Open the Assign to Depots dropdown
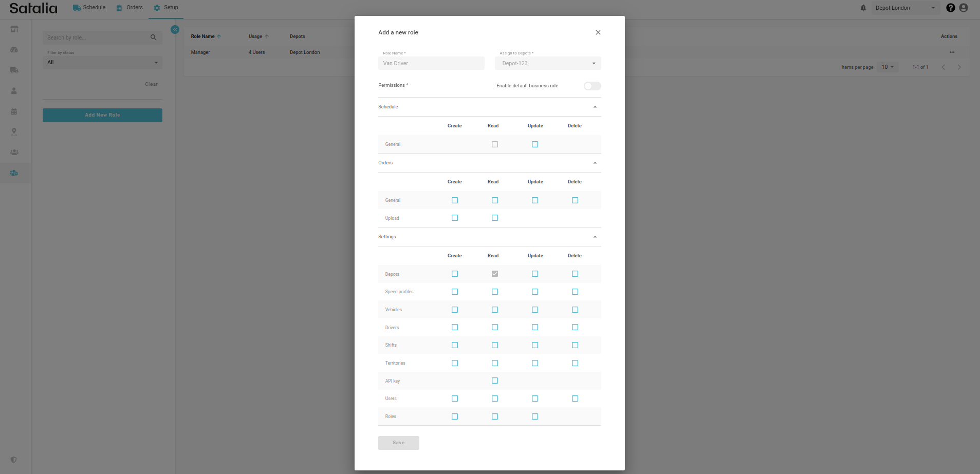Screen dimensions: 980x474 tap(548, 63)
